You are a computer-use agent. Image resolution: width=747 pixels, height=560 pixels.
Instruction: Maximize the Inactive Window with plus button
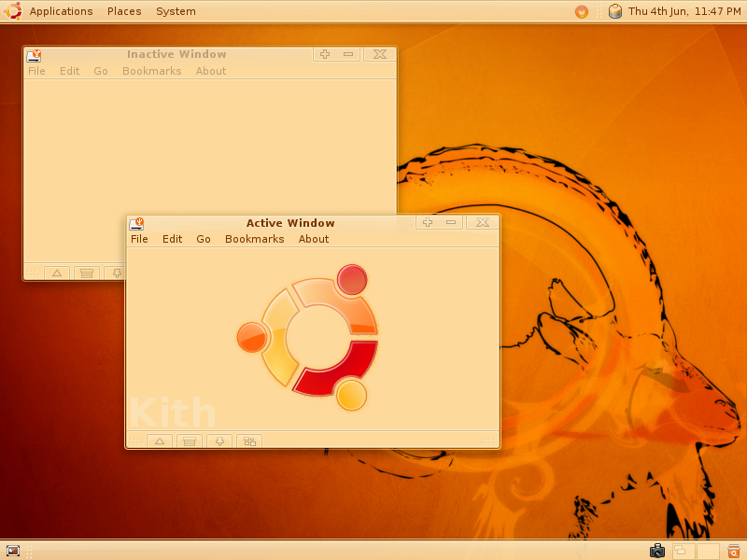pos(325,54)
